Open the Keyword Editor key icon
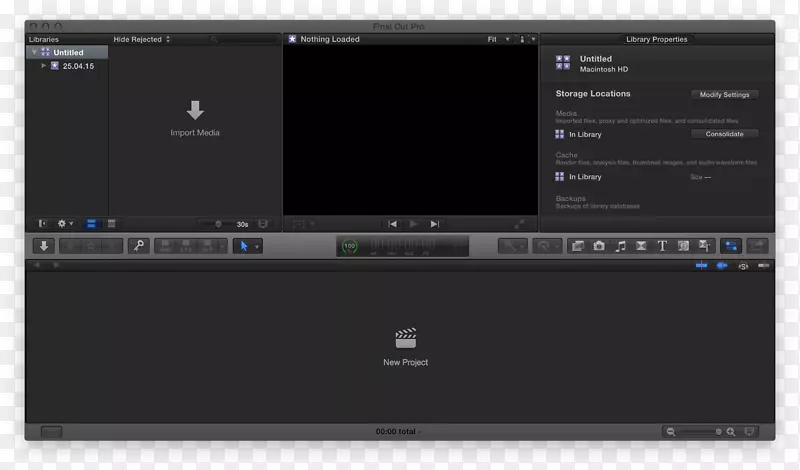The width and height of the screenshot is (800, 470). pos(138,246)
